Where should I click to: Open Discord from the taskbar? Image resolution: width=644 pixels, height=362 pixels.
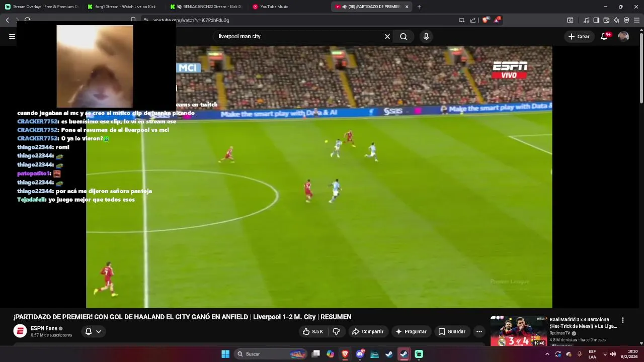coord(360,354)
